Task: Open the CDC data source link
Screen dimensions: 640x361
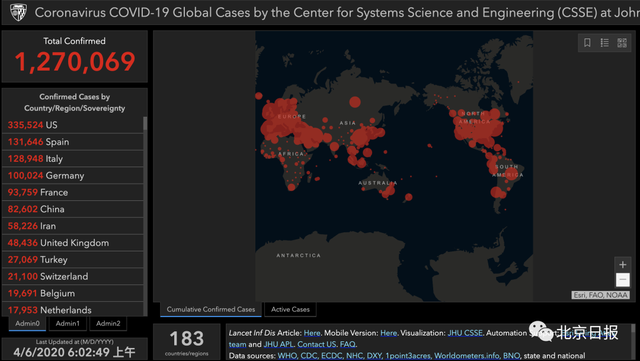Action: pyautogui.click(x=309, y=356)
